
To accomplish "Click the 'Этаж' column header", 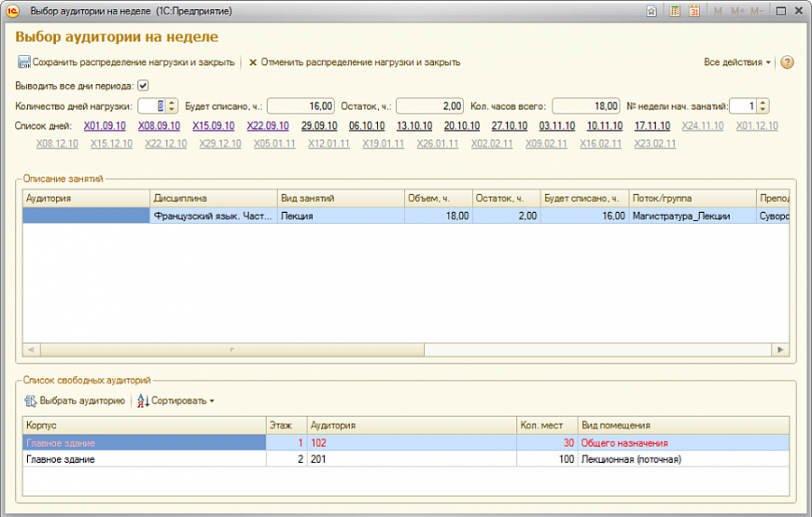I will [x=286, y=425].
